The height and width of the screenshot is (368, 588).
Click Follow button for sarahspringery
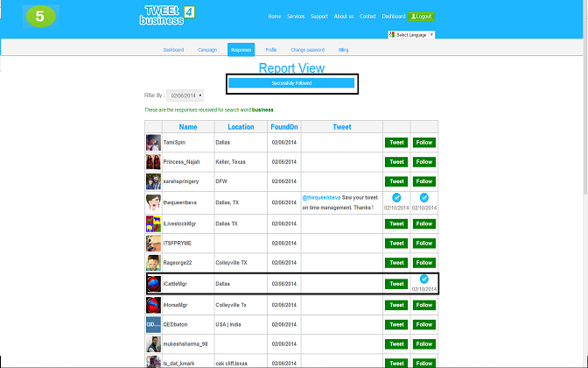(x=424, y=181)
